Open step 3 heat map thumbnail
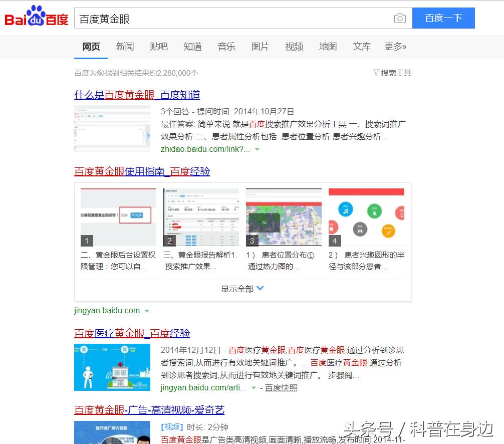Image resolution: width=504 pixels, height=444 pixels. click(x=284, y=217)
